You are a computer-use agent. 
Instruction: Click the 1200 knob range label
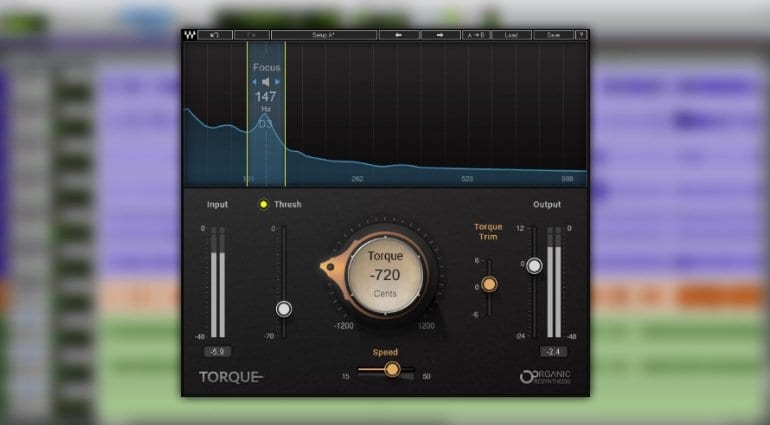click(x=426, y=326)
